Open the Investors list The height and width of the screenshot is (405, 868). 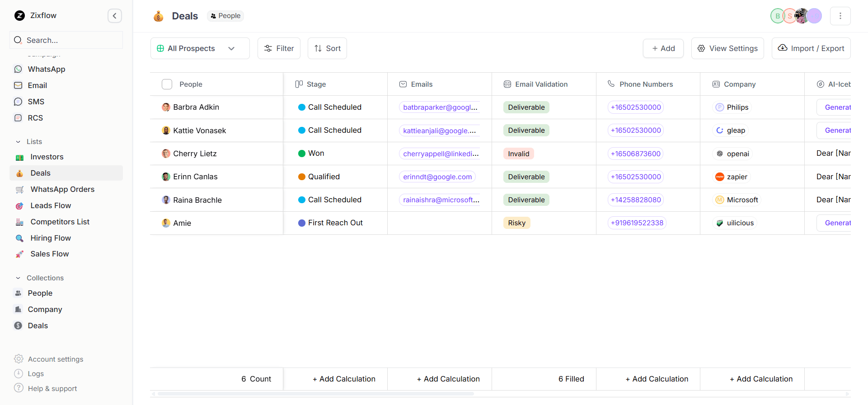(x=47, y=157)
